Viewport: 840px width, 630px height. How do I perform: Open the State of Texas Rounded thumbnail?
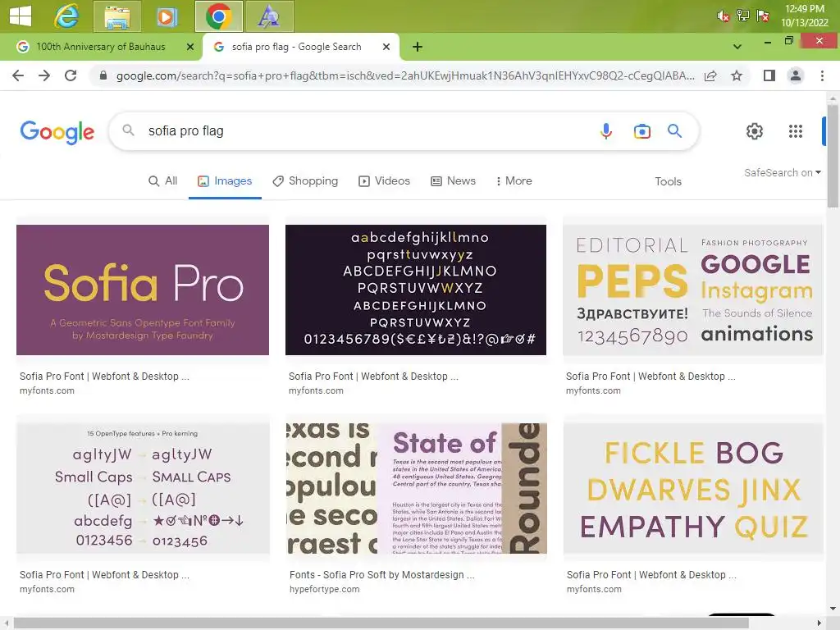(x=417, y=488)
